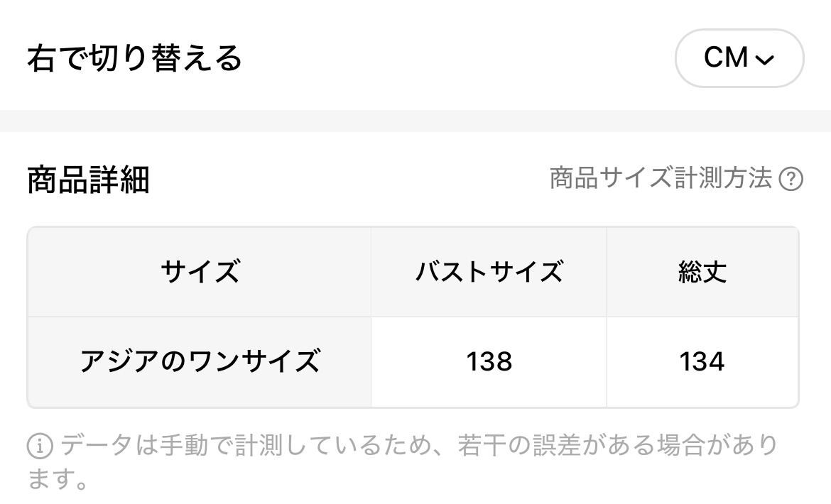Select the アジアのワンサイズ row label
The image size is (831, 504).
click(x=200, y=362)
